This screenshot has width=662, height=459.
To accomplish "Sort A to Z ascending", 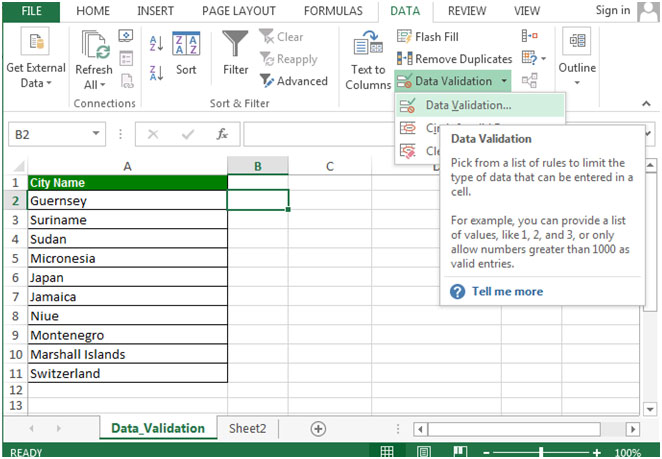I will point(156,43).
